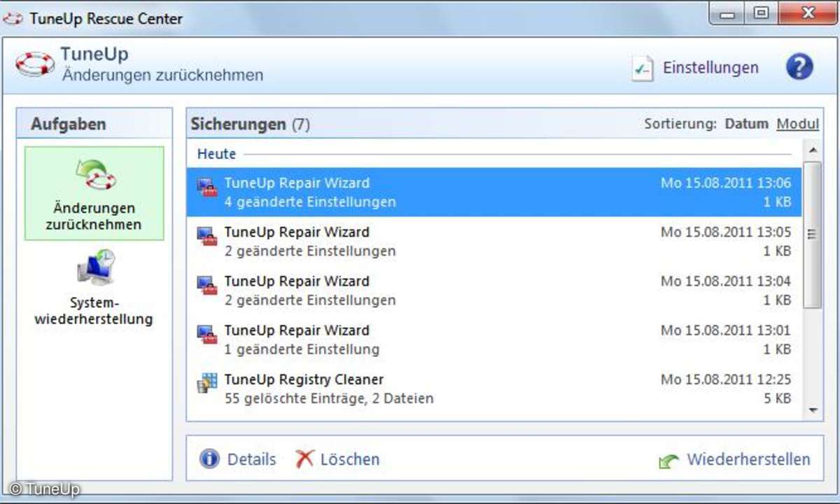Click the title bar TuneUp Rescue Center icon

(x=13, y=18)
